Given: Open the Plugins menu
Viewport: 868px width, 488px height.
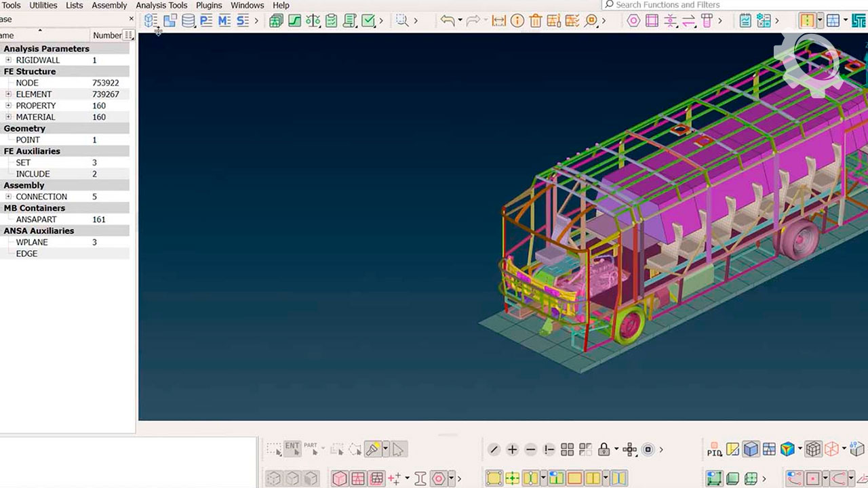Looking at the screenshot, I should pyautogui.click(x=209, y=5).
